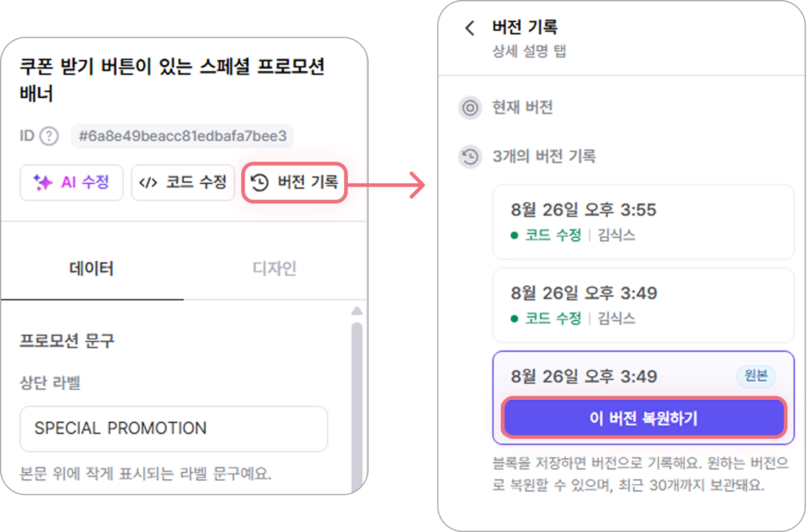
Task: Select the 8월 26일 오후 3:55 version entry
Action: (643, 221)
